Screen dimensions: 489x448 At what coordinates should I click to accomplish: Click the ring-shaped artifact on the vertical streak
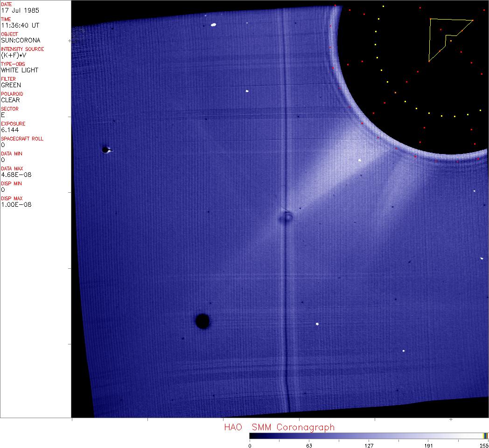point(286,216)
